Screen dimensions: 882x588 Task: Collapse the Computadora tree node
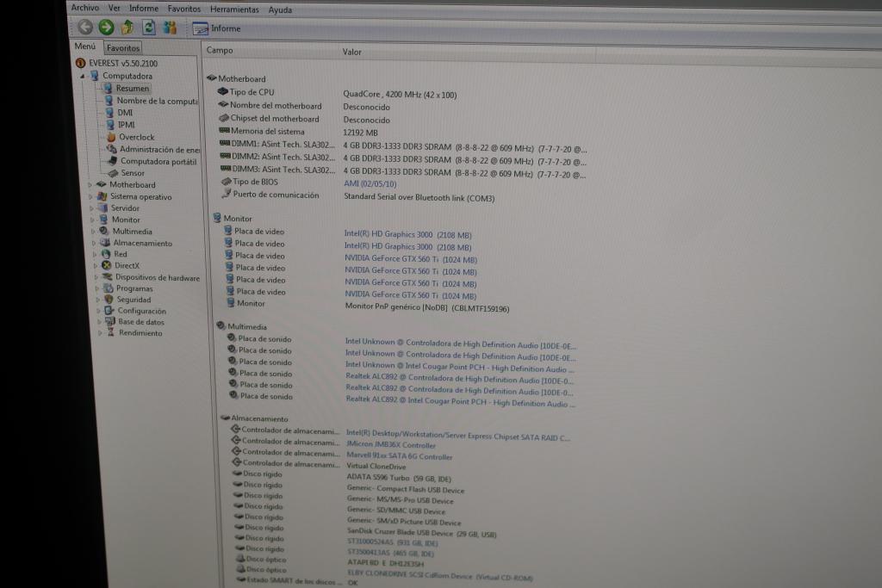pos(82,75)
